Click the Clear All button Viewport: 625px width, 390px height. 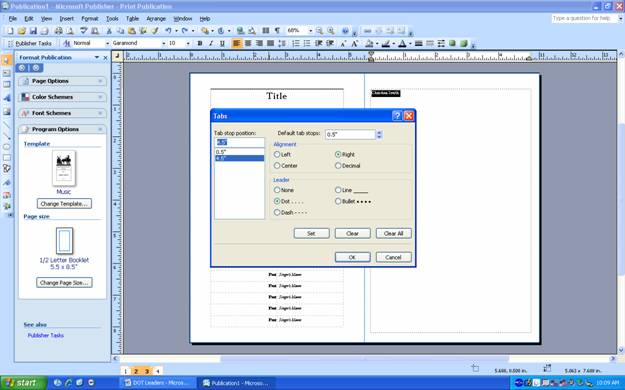pos(393,233)
